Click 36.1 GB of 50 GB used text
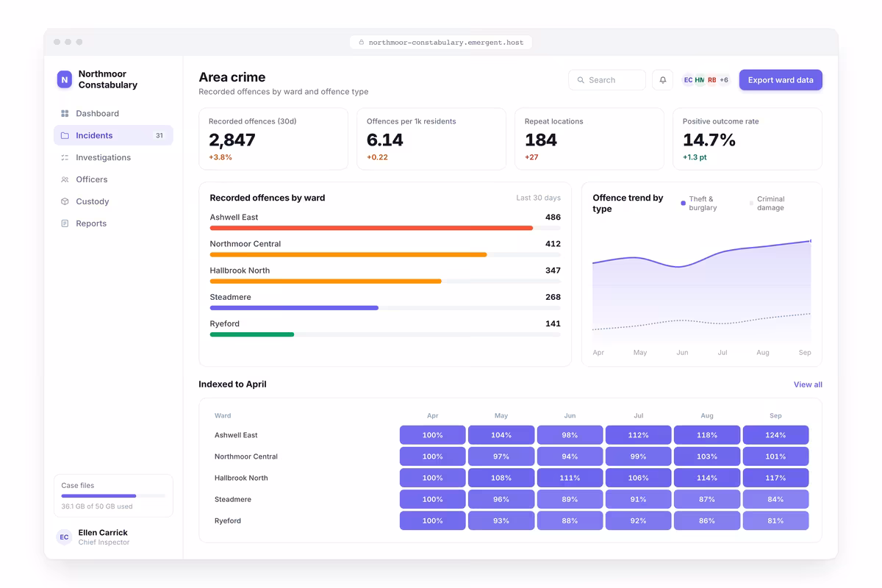Screen dimensions: 882x588 97,506
